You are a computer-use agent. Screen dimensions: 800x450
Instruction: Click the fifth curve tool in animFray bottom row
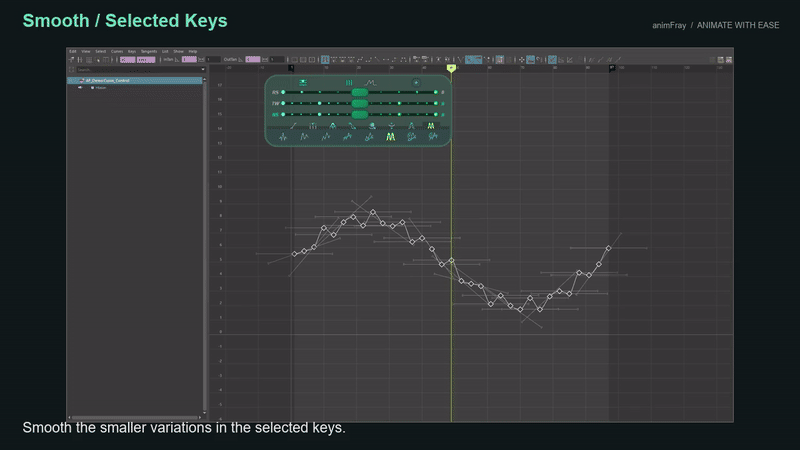pos(369,137)
